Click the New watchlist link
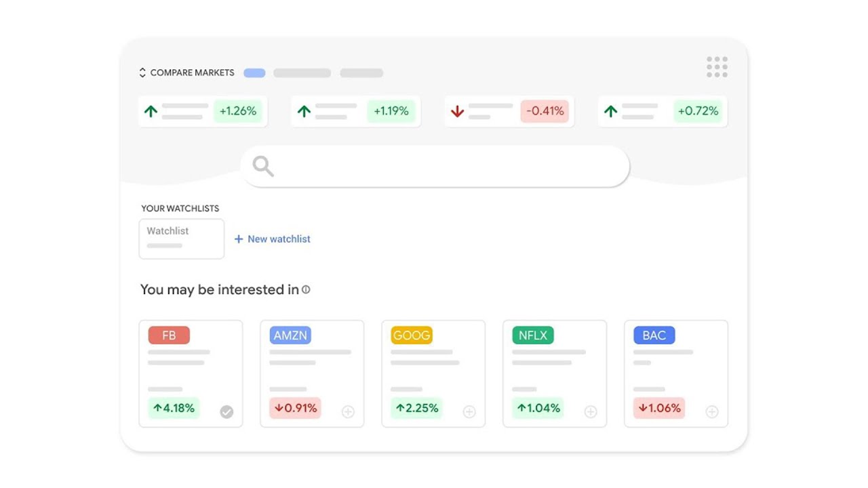868x488 pixels. point(279,239)
